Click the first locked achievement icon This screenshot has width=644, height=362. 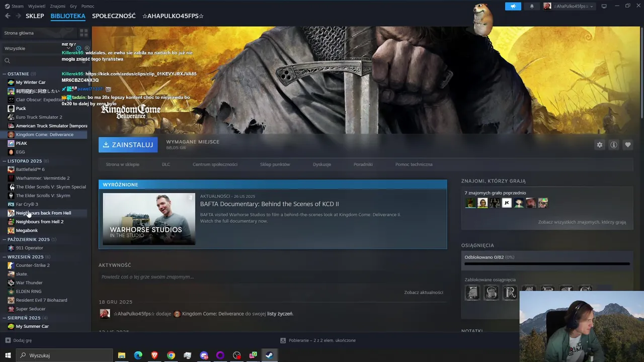coord(472,293)
